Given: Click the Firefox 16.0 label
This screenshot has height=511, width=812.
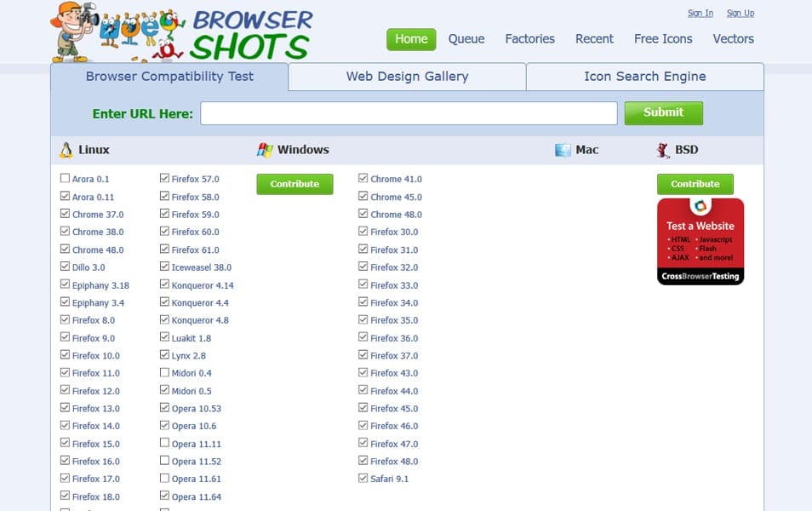Looking at the screenshot, I should click(96, 462).
